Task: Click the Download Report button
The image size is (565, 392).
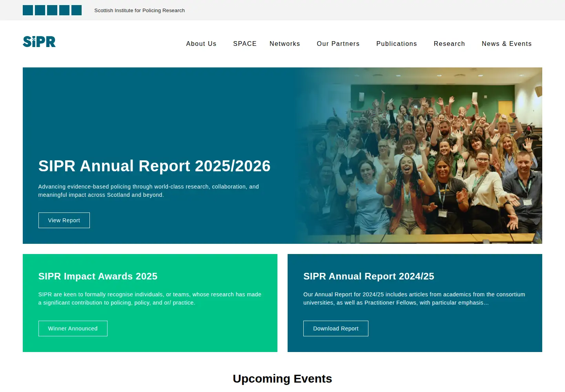Action: click(x=336, y=328)
